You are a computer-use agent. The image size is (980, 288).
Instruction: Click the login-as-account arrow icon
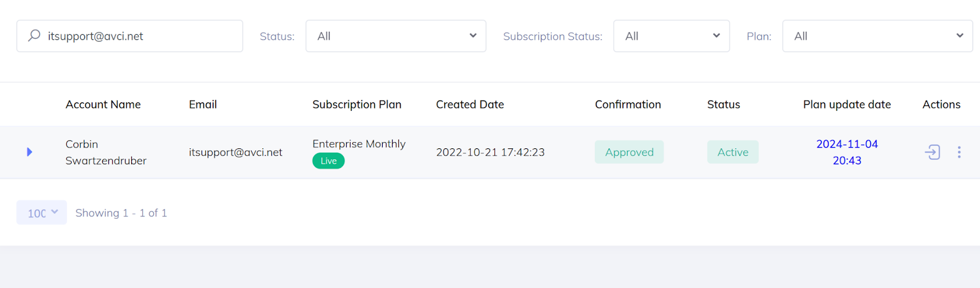point(932,152)
